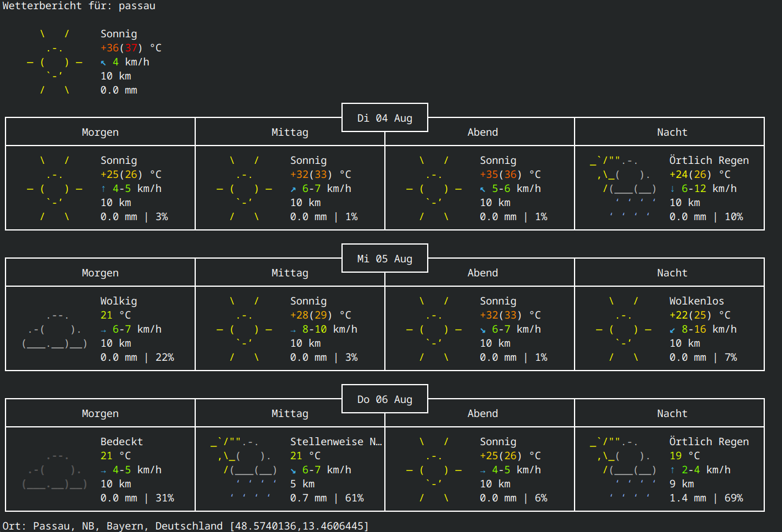Click 'Örtlich Regen' in Di 04 Aug Nacht

(709, 160)
